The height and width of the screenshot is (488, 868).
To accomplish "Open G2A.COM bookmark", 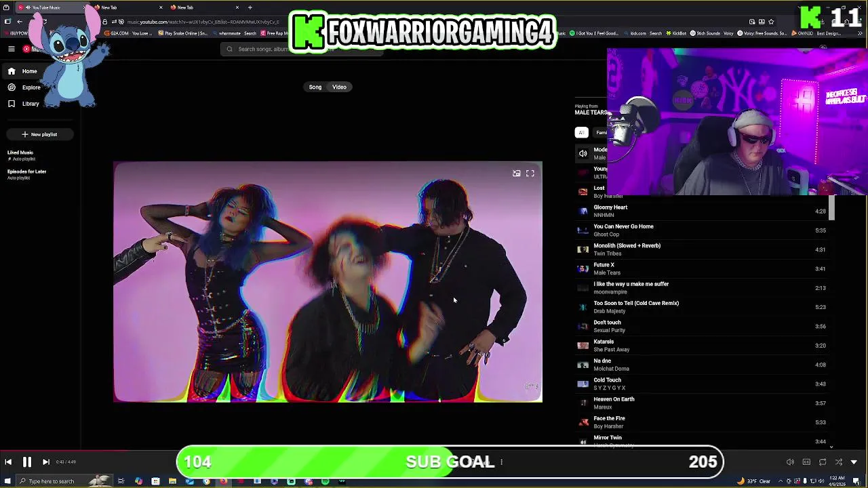I will click(127, 33).
